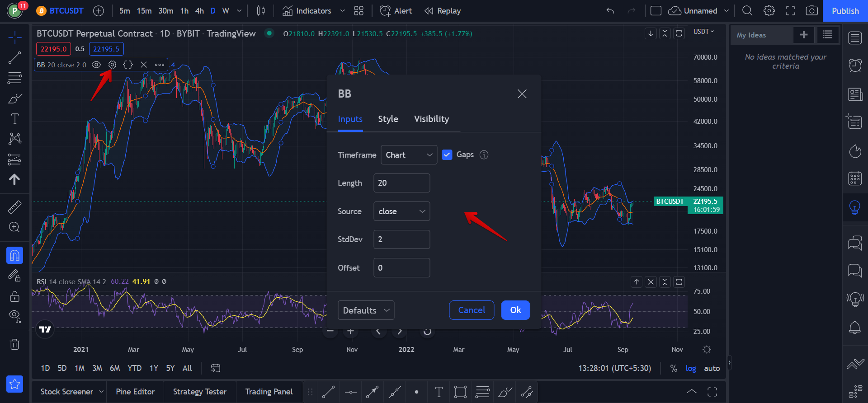The width and height of the screenshot is (868, 403).
Task: Activate the zoom in tool
Action: (x=14, y=227)
